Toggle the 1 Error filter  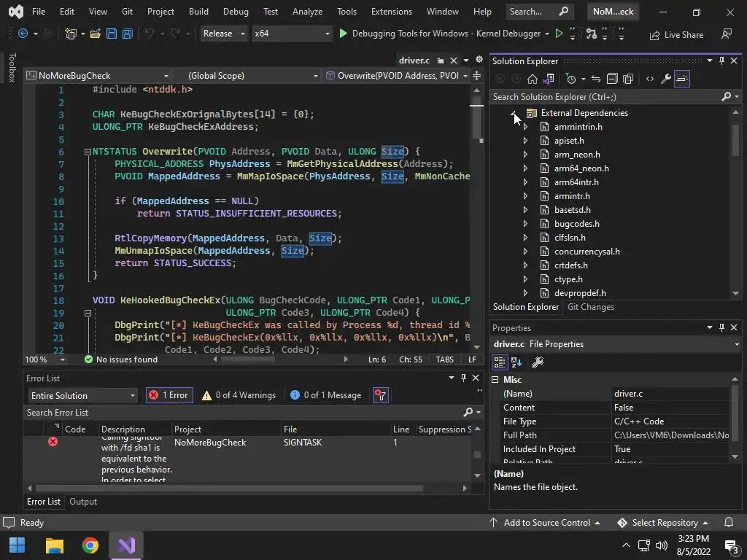pos(169,395)
